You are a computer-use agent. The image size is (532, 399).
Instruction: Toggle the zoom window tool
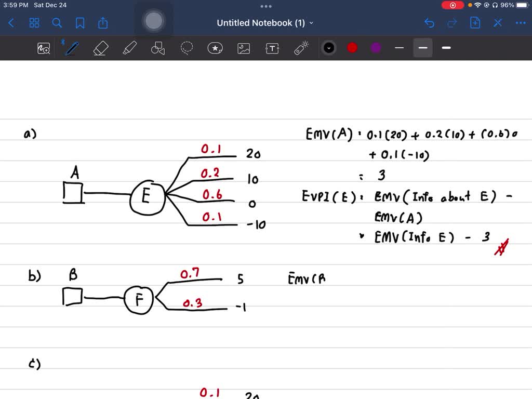(44, 48)
